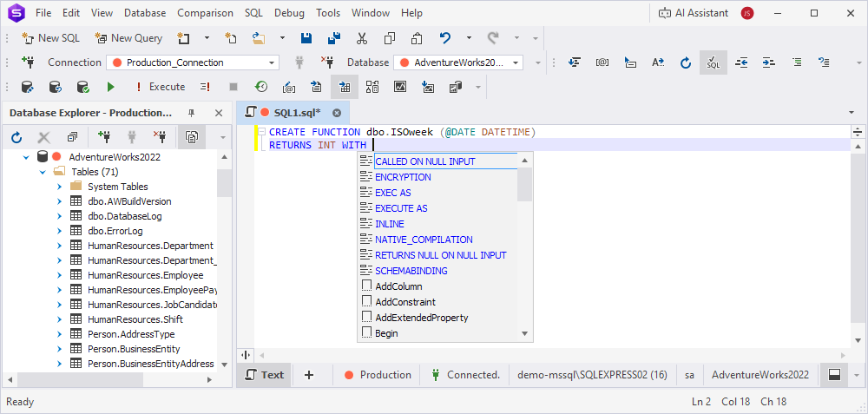Switch to the SQL1.sql tab
This screenshot has width=868, height=414.
(x=297, y=113)
